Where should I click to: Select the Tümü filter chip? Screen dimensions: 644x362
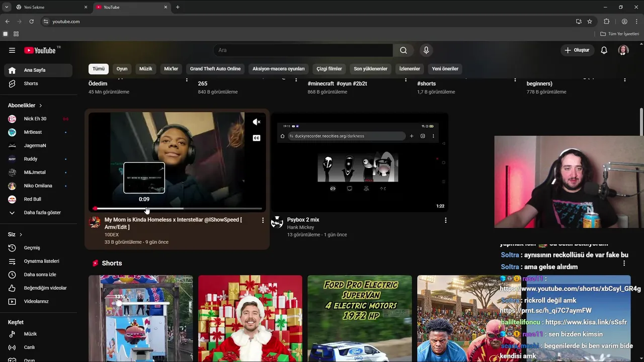click(99, 69)
